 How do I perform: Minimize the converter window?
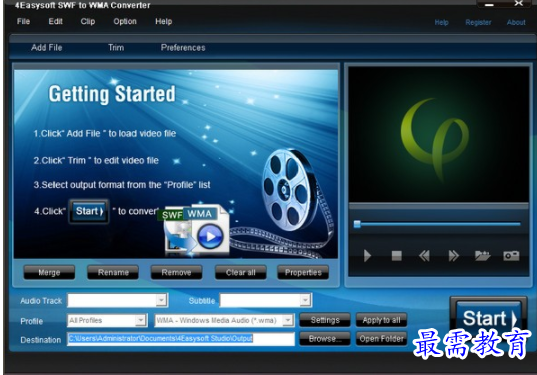pos(489,5)
